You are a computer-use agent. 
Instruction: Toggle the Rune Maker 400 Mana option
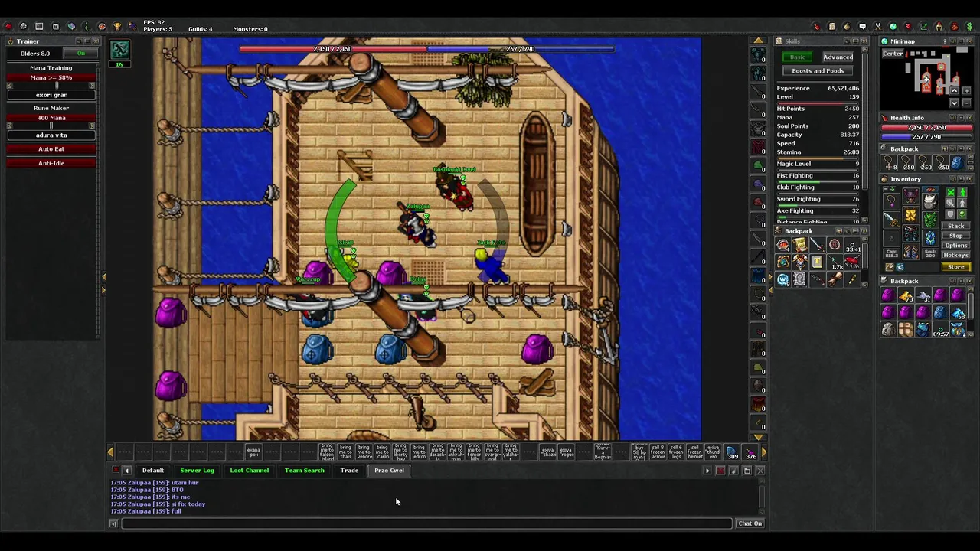pos(51,118)
